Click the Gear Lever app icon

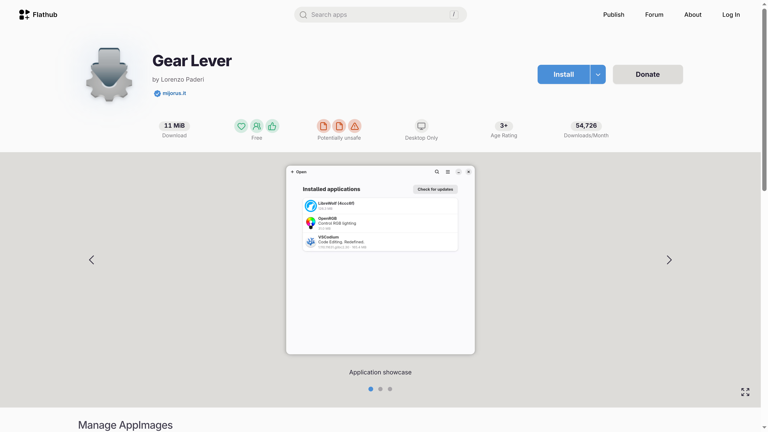tap(109, 75)
